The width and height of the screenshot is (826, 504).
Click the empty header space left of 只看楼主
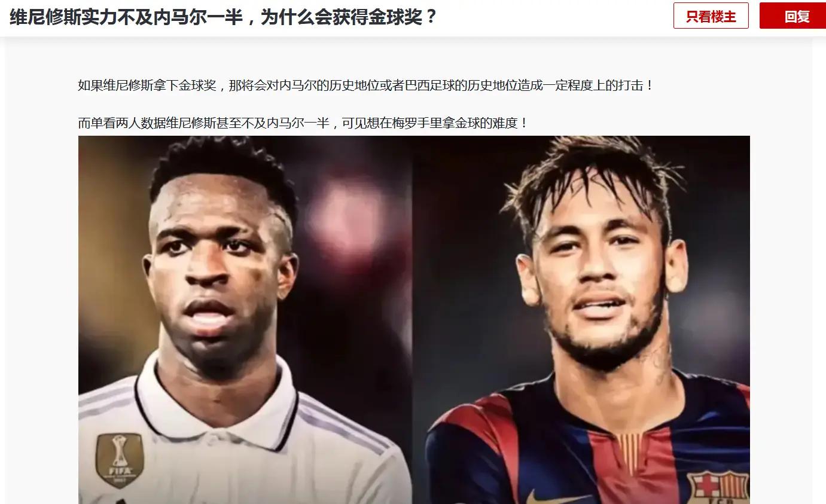(x=555, y=17)
